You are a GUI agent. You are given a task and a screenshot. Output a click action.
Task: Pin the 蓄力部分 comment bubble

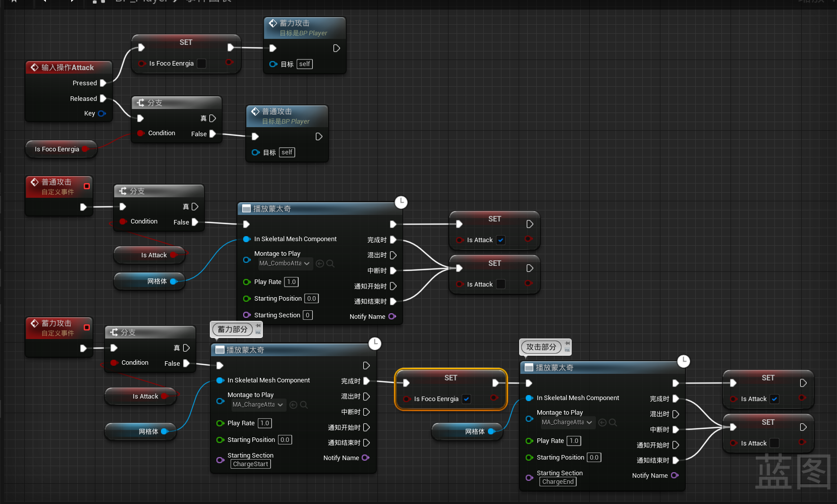[x=258, y=326]
